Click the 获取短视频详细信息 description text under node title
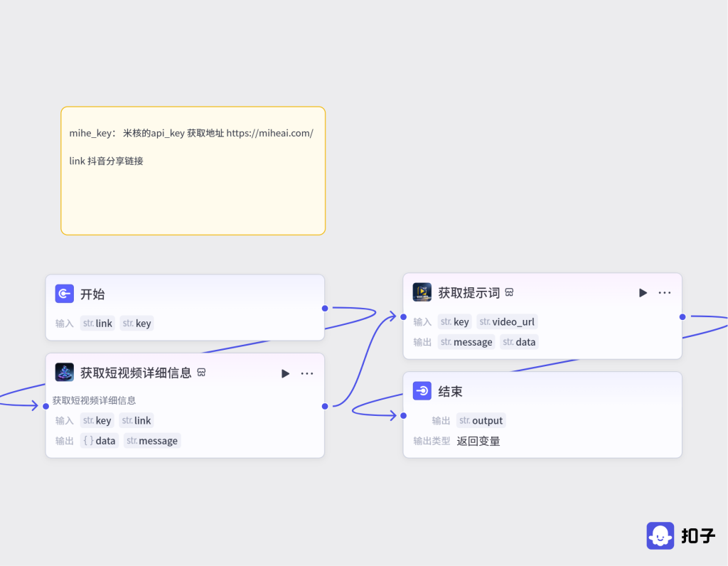Screen dimensions: 728x566 pos(94,400)
